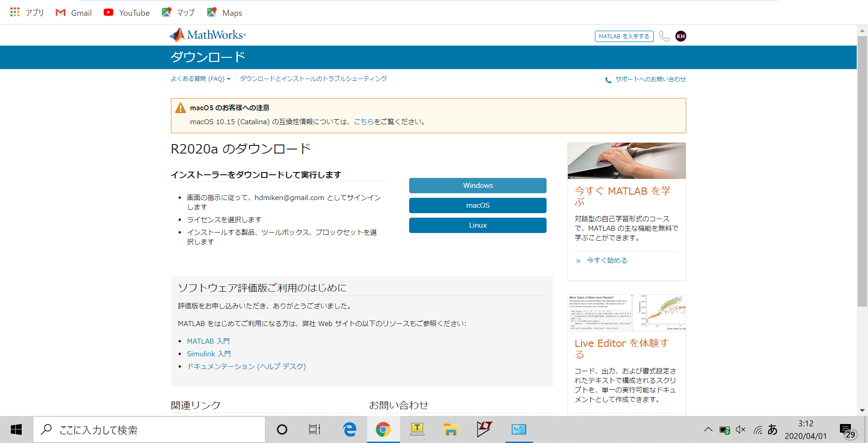This screenshot has width=868, height=443.
Task: Open the Maps bookmark
Action: click(225, 13)
